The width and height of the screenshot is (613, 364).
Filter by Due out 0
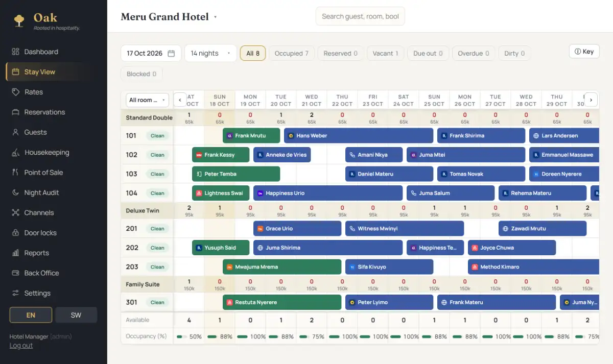click(428, 53)
